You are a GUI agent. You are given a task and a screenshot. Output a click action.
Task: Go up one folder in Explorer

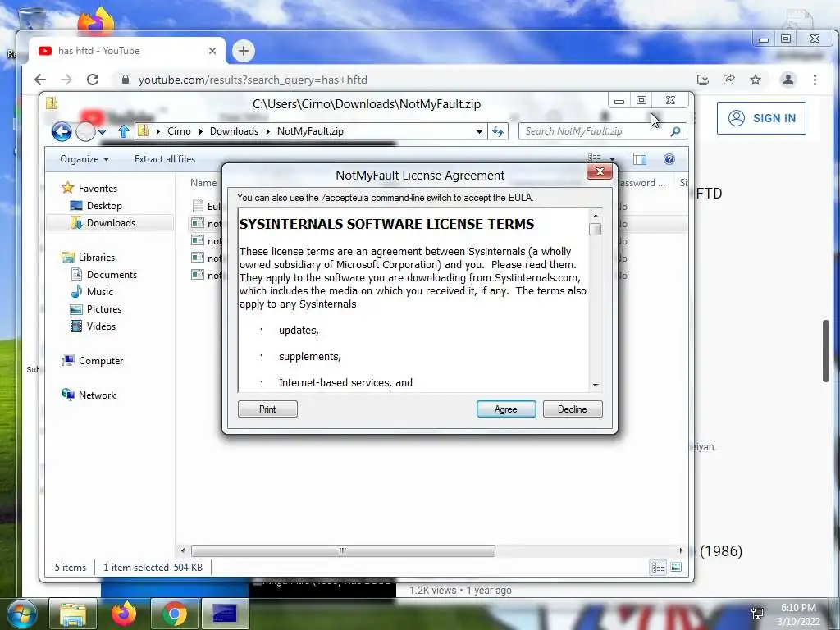click(124, 131)
